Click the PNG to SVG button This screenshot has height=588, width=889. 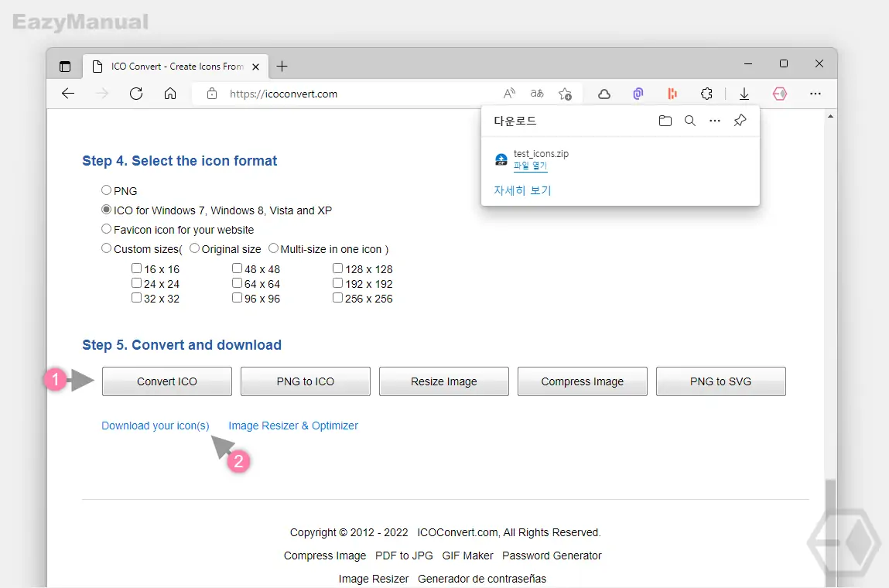pyautogui.click(x=720, y=381)
